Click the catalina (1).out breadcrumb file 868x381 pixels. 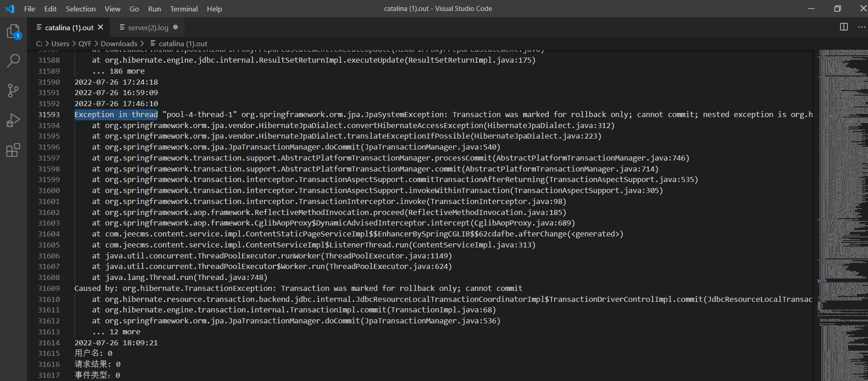(183, 44)
